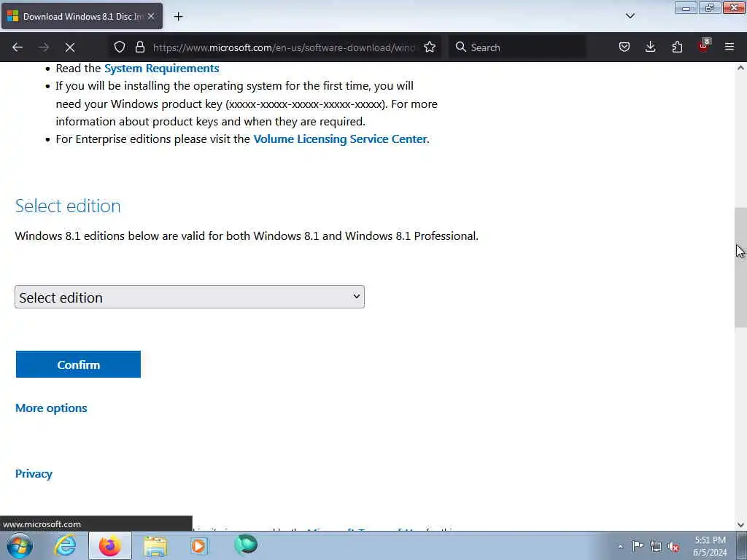
Task: Switch to Firefox in the taskbar
Action: [x=110, y=545]
